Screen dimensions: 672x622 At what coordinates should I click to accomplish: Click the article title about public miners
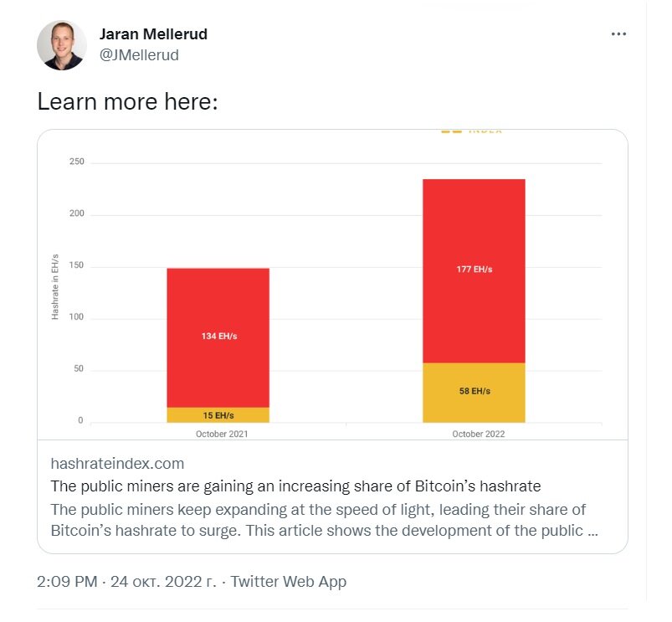(x=295, y=486)
